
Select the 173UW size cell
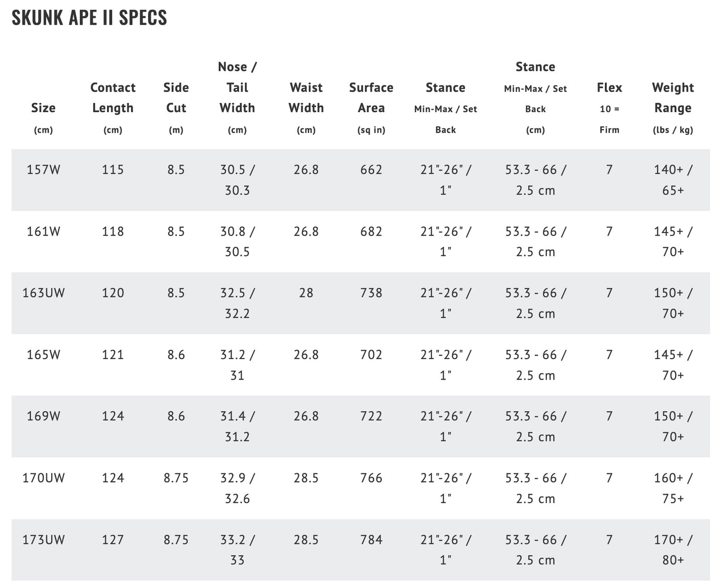44,539
